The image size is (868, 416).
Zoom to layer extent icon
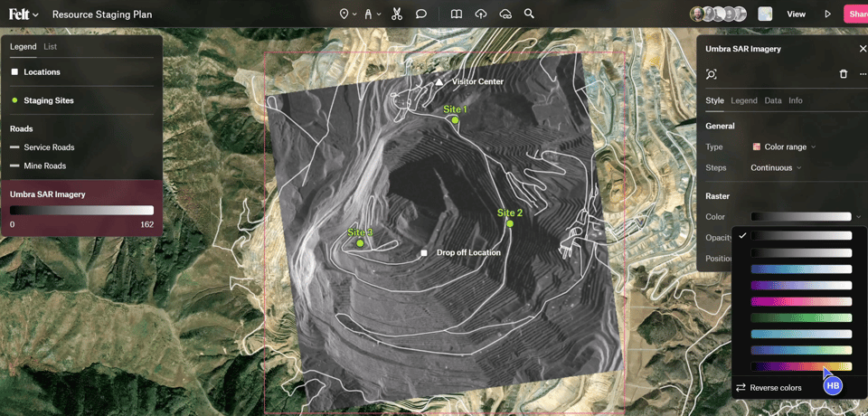pyautogui.click(x=712, y=74)
